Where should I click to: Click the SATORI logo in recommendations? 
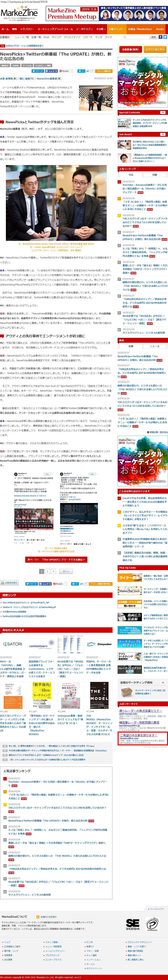click(x=12, y=644)
